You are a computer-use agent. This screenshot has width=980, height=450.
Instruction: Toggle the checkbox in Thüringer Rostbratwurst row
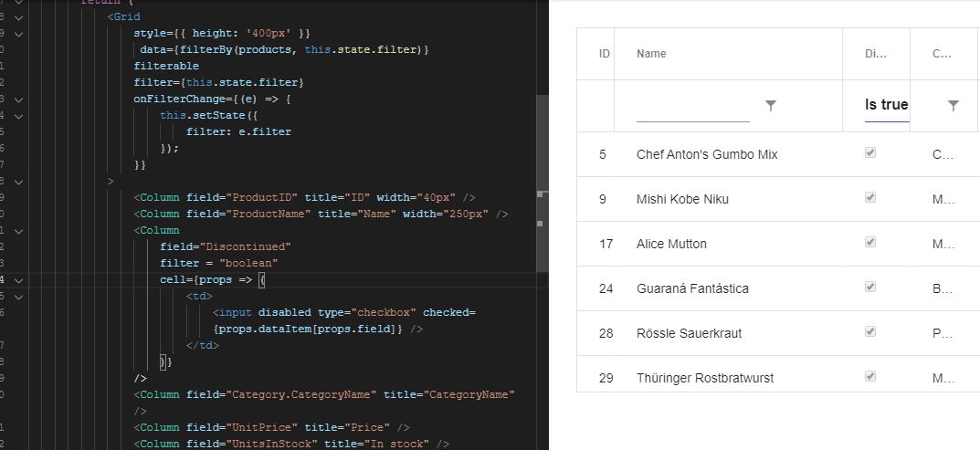(870, 376)
